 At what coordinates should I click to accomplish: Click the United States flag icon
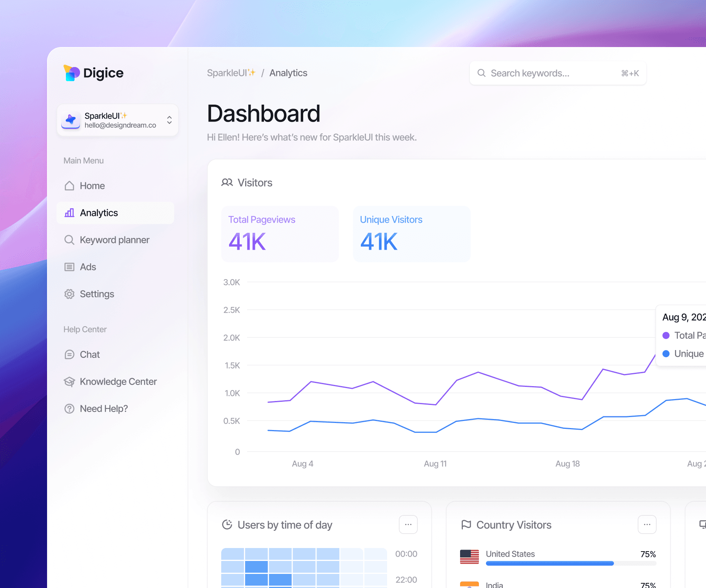pos(469,557)
